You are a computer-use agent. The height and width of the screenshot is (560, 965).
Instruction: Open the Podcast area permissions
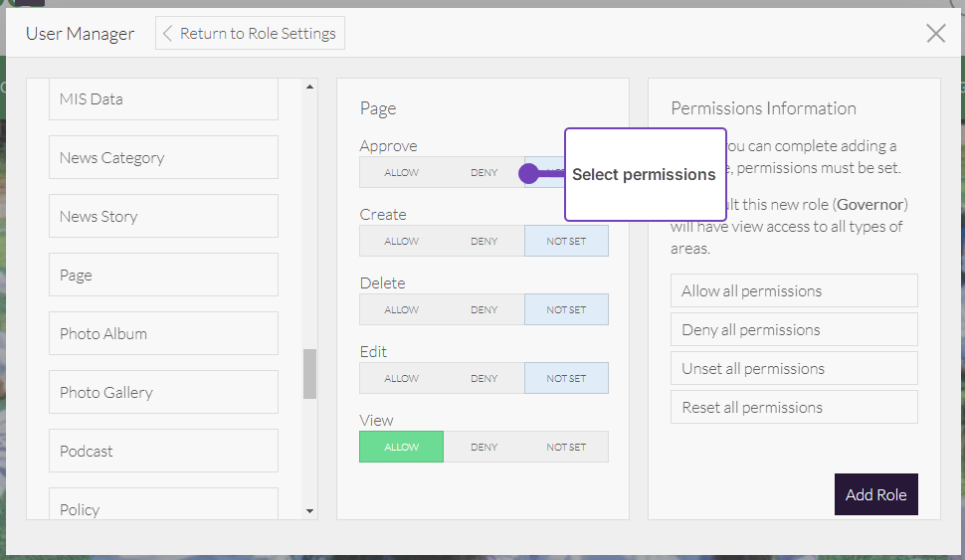point(163,452)
